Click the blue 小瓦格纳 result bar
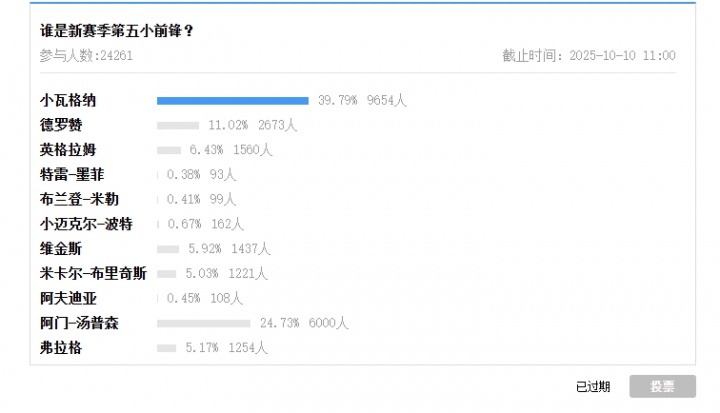This screenshot has height=413, width=720. 232,100
